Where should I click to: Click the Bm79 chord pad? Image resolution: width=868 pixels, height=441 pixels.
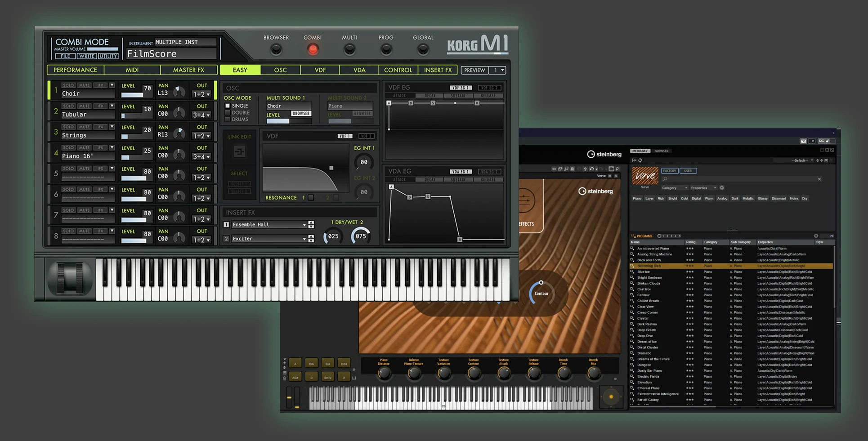point(327,377)
